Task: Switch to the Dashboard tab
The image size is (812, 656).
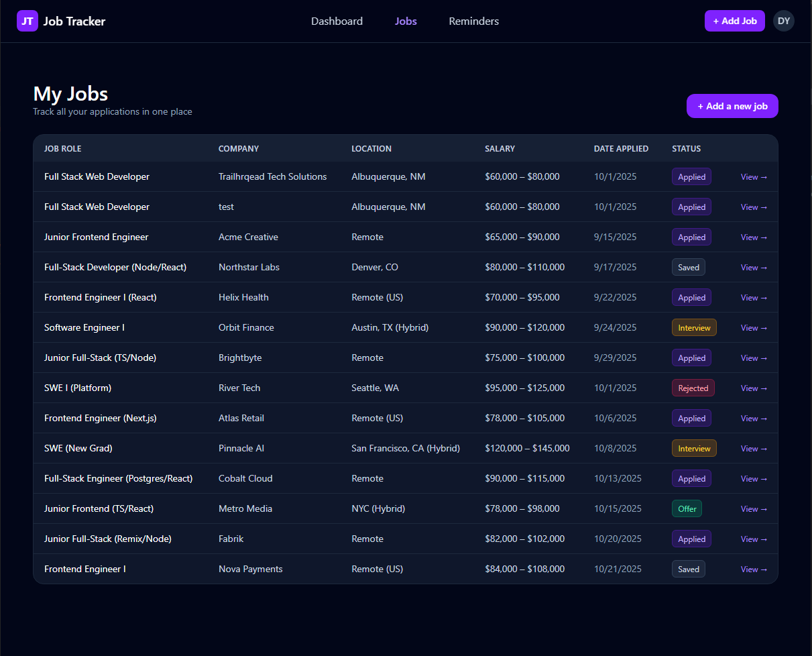Action: tap(337, 21)
